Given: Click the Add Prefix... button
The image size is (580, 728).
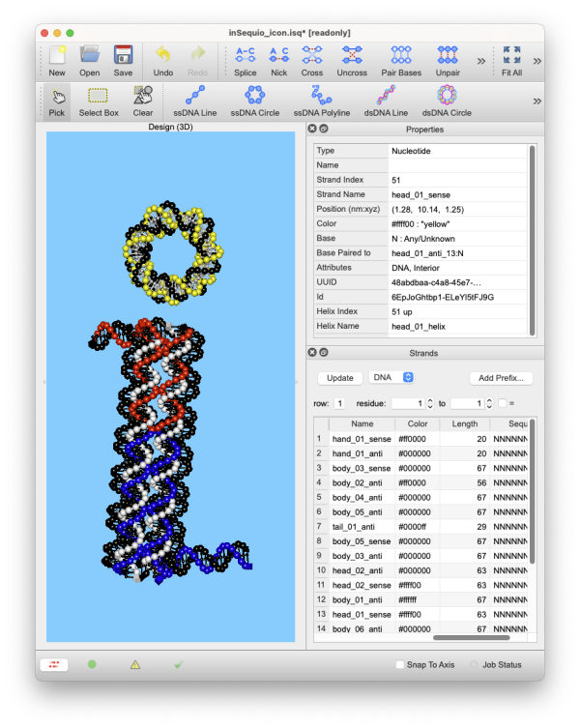Looking at the screenshot, I should tap(501, 377).
